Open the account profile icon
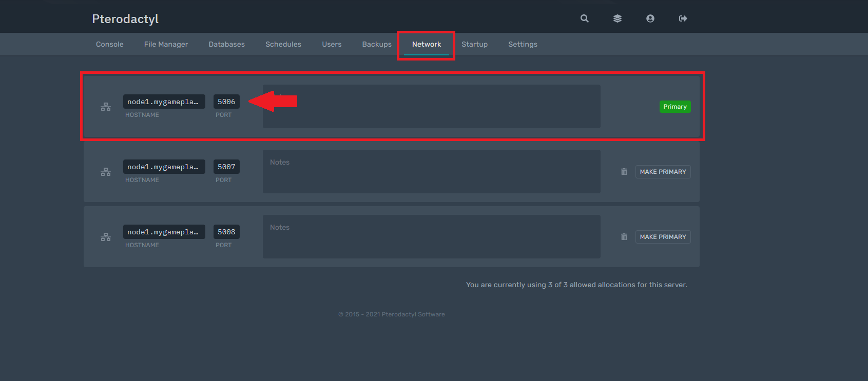The width and height of the screenshot is (868, 381). click(x=650, y=18)
